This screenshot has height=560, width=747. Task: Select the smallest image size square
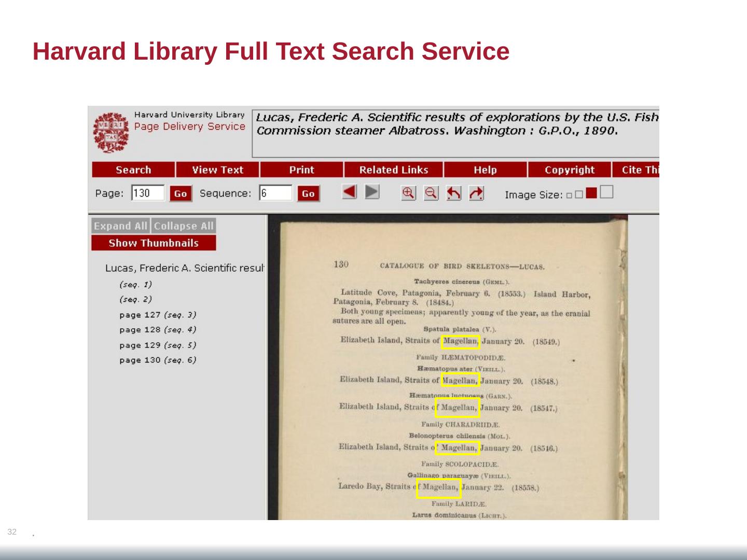point(569,195)
